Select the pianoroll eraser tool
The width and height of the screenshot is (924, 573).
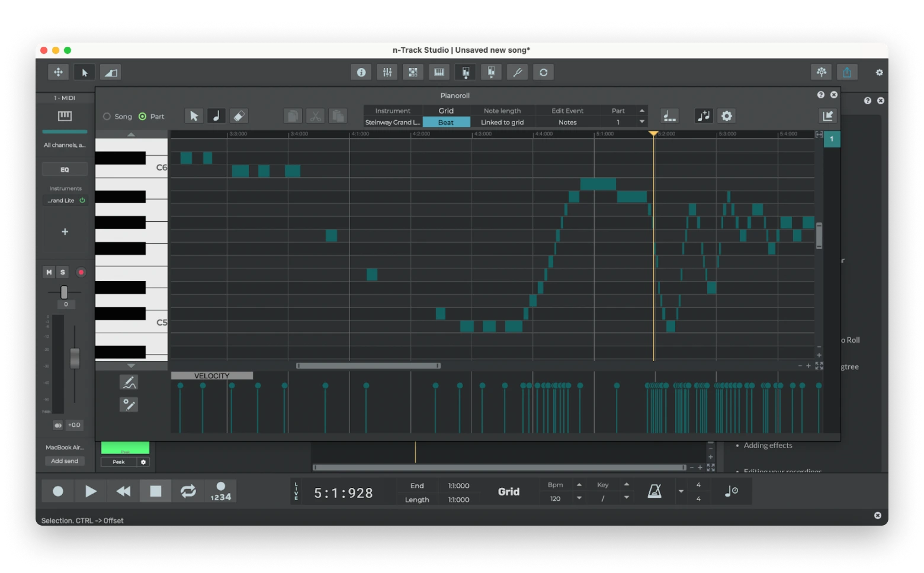(239, 116)
